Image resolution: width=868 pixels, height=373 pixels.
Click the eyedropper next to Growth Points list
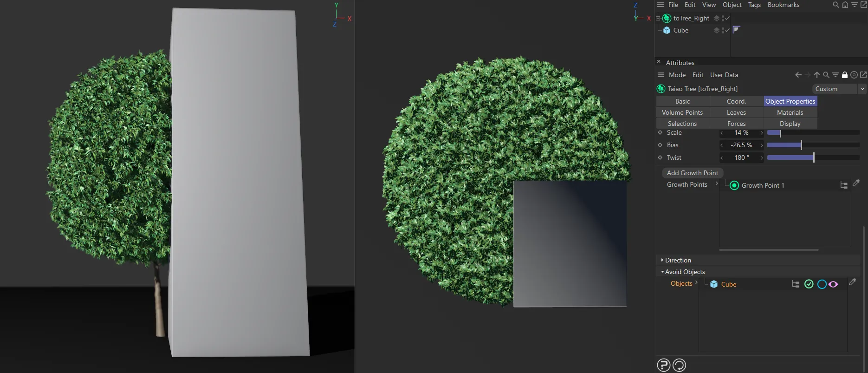tap(856, 183)
